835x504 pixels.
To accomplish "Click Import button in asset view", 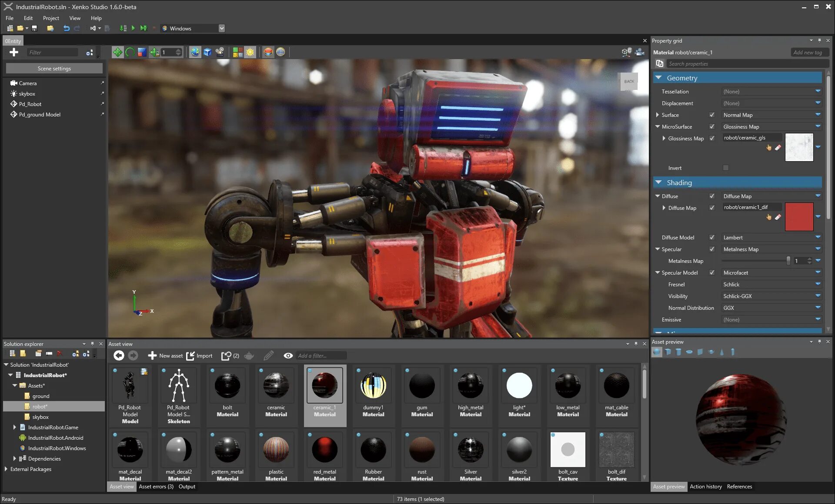I will (x=200, y=355).
